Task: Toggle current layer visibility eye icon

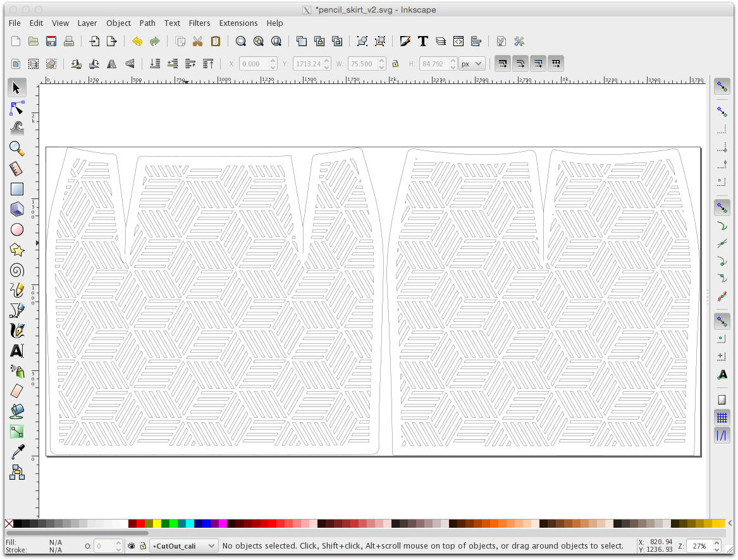Action: (132, 545)
